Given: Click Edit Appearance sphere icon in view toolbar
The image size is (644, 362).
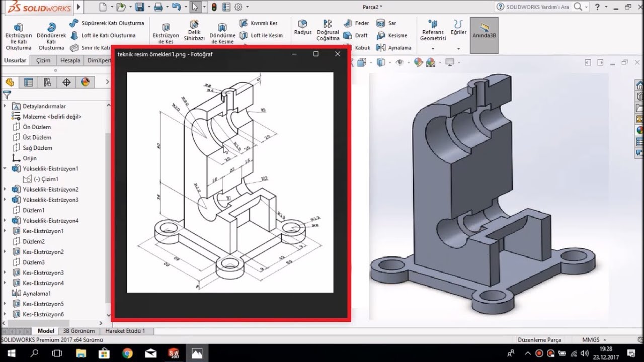Looking at the screenshot, I should [418, 62].
